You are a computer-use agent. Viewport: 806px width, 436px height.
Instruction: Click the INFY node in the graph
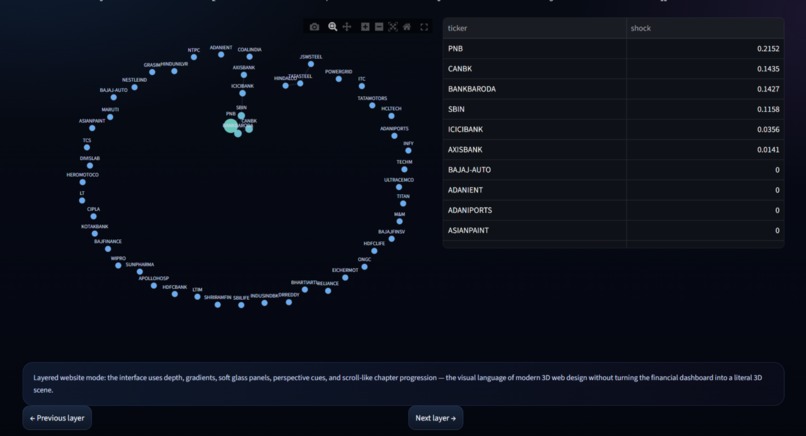(408, 151)
